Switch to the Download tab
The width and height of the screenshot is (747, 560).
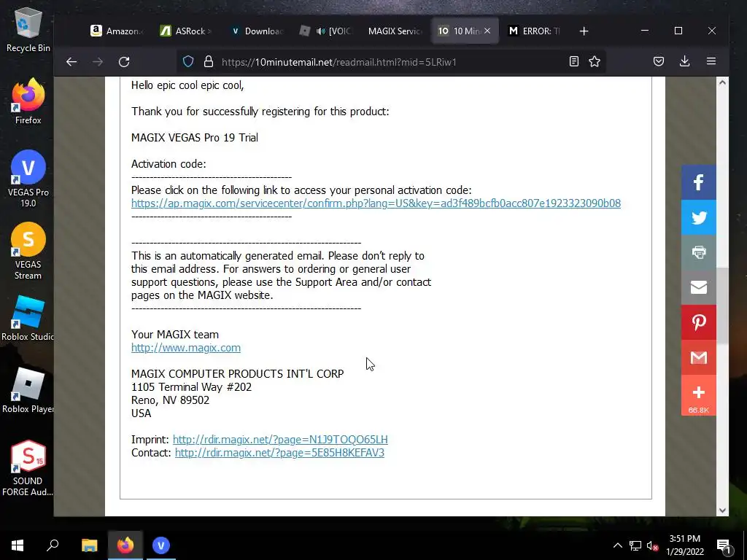click(256, 31)
